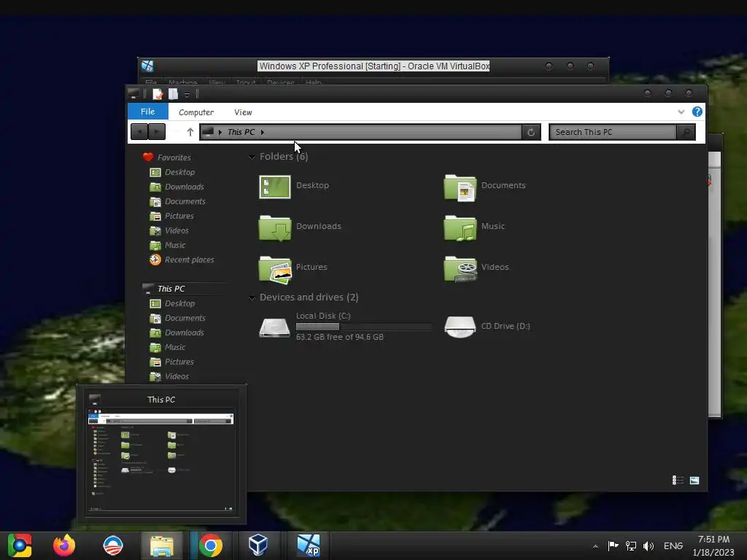Expand the ribbon with the chevron
The width and height of the screenshot is (747, 560).
coord(681,112)
